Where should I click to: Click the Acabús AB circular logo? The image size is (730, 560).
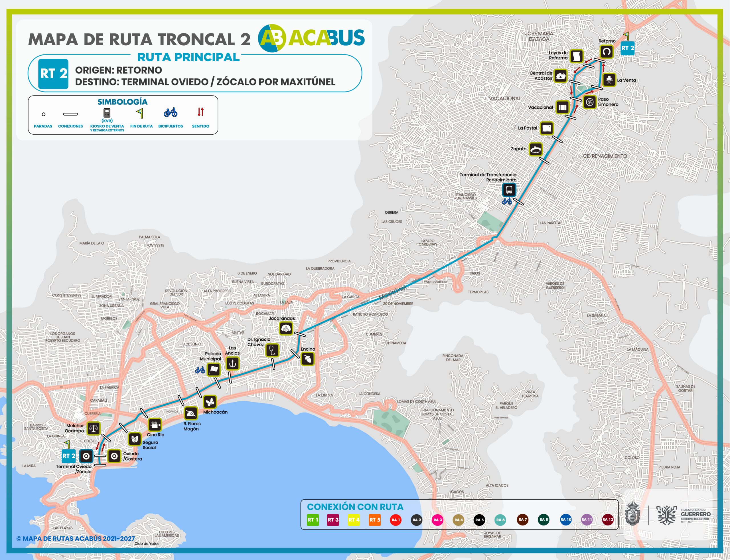coord(272,38)
